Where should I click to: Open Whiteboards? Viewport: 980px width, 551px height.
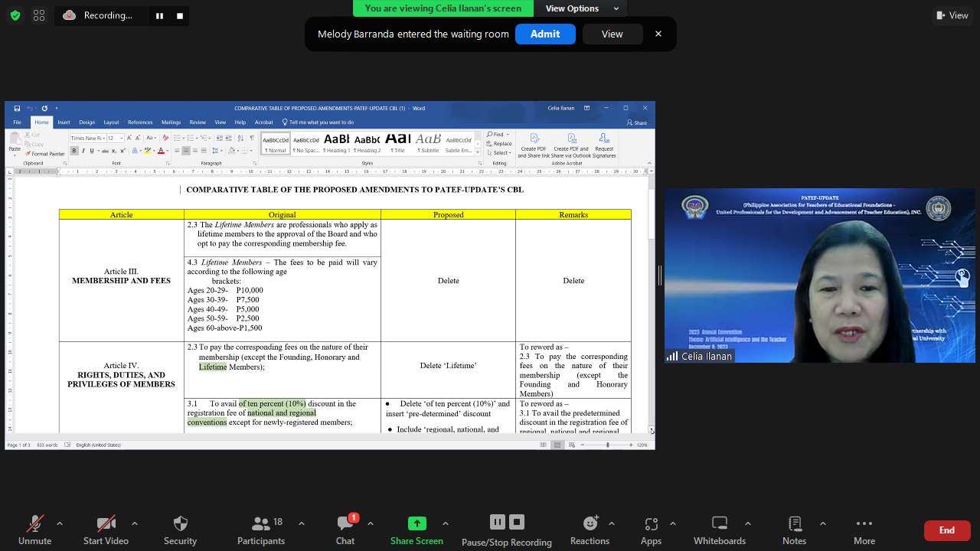719,524
